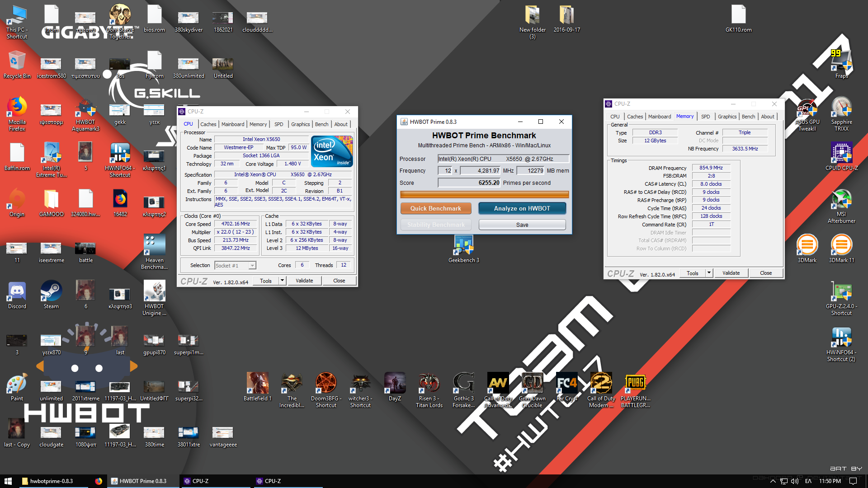The image size is (868, 488).
Task: Open HWBOT Unigine shortcut icon
Action: (154, 297)
